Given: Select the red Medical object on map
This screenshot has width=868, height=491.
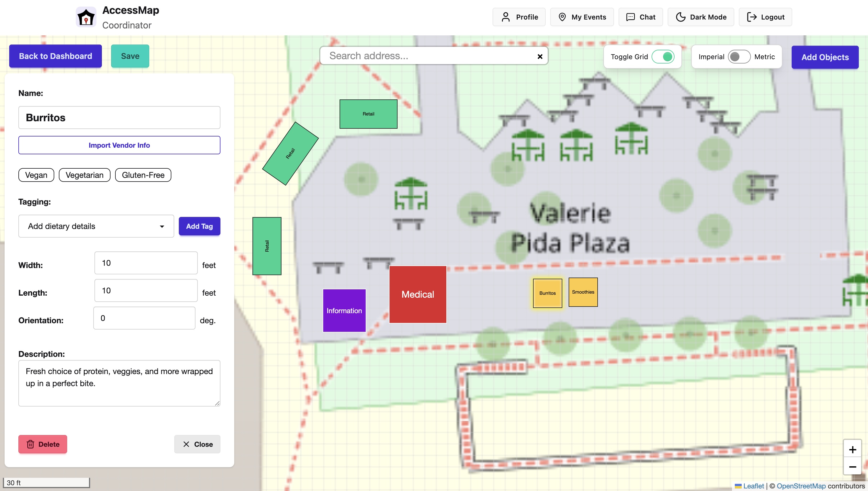Looking at the screenshot, I should (x=418, y=294).
